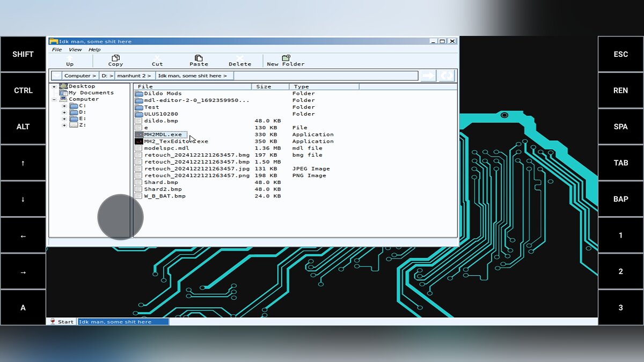
Task: Select the MH2_TexEditor.exe application icon
Action: (139, 142)
